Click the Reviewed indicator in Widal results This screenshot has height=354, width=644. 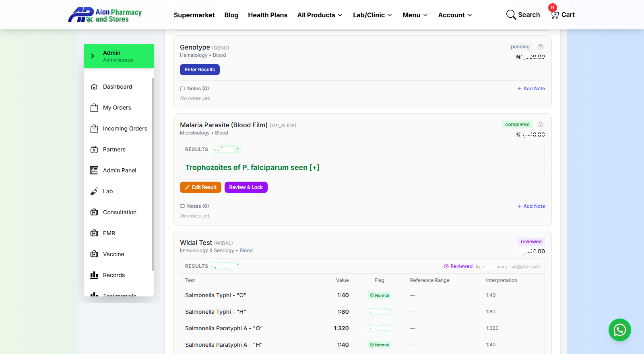[x=458, y=266]
